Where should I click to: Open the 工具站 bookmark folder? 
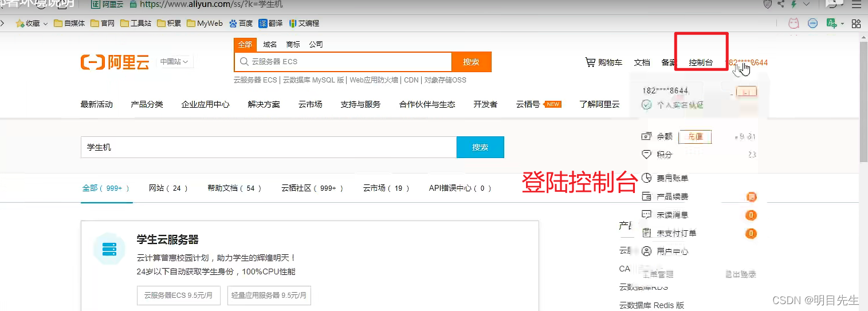click(x=136, y=23)
